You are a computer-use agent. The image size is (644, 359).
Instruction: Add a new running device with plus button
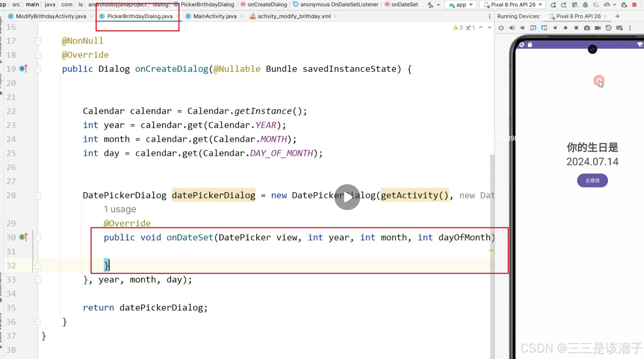coord(618,16)
